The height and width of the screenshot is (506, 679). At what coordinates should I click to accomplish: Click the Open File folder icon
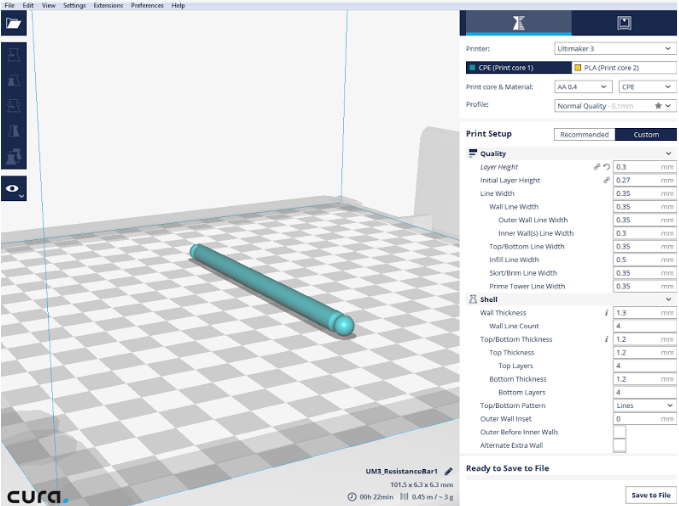point(14,23)
